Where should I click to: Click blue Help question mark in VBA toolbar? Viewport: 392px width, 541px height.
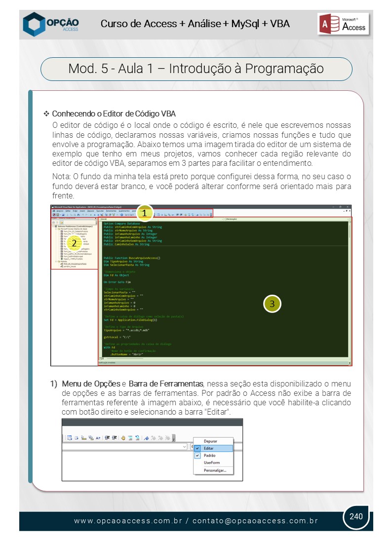click(x=121, y=215)
